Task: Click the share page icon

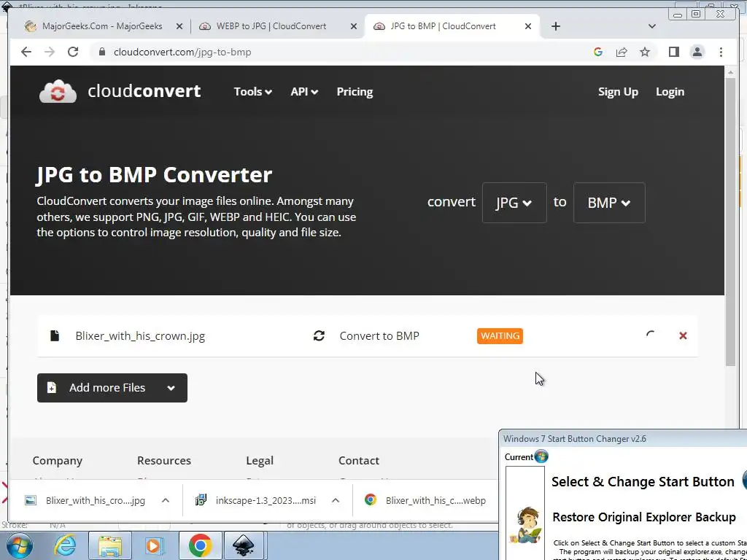Action: click(622, 52)
